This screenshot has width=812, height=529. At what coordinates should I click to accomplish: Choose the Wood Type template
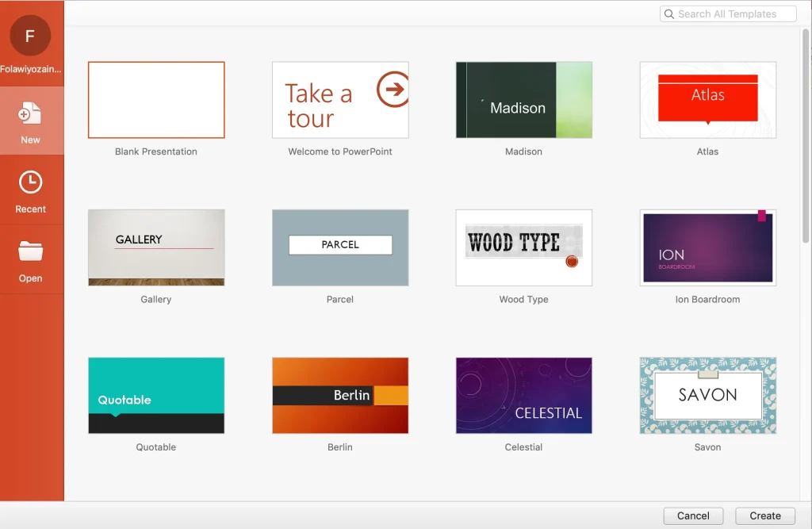[x=523, y=247]
